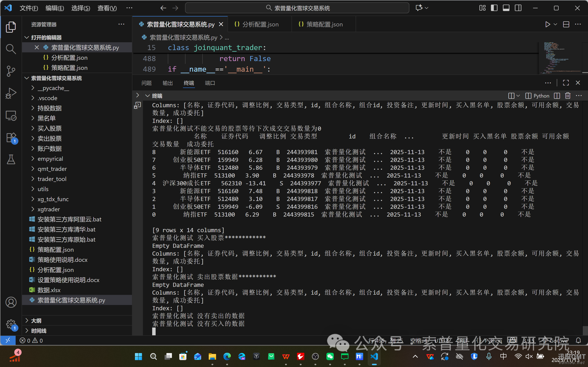The image size is (588, 367).
Task: Kill the active terminal with trash icon
Action: [568, 96]
